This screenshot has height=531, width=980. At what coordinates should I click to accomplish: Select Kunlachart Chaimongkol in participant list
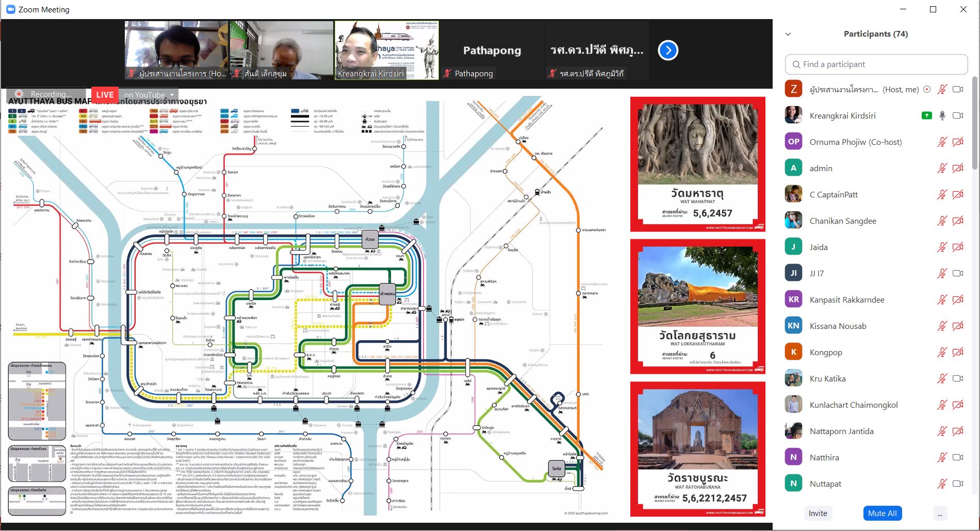pyautogui.click(x=876, y=405)
